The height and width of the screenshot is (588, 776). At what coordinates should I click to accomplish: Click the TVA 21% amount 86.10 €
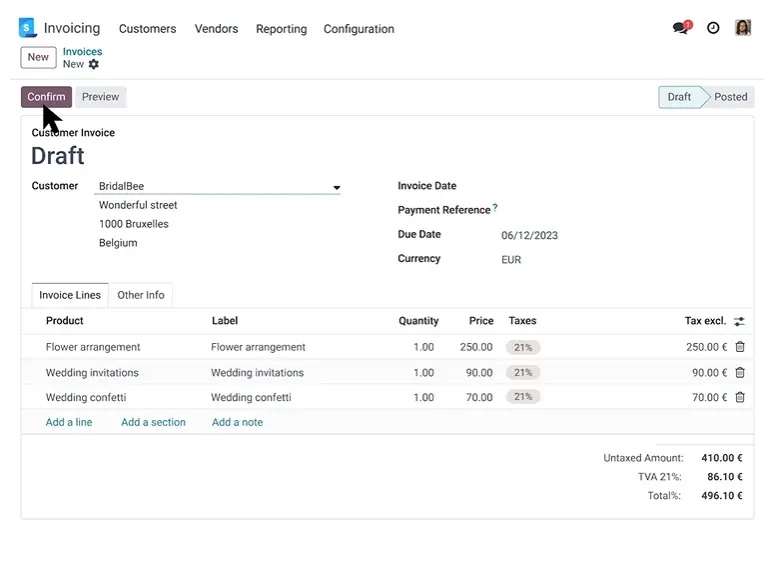[725, 477]
